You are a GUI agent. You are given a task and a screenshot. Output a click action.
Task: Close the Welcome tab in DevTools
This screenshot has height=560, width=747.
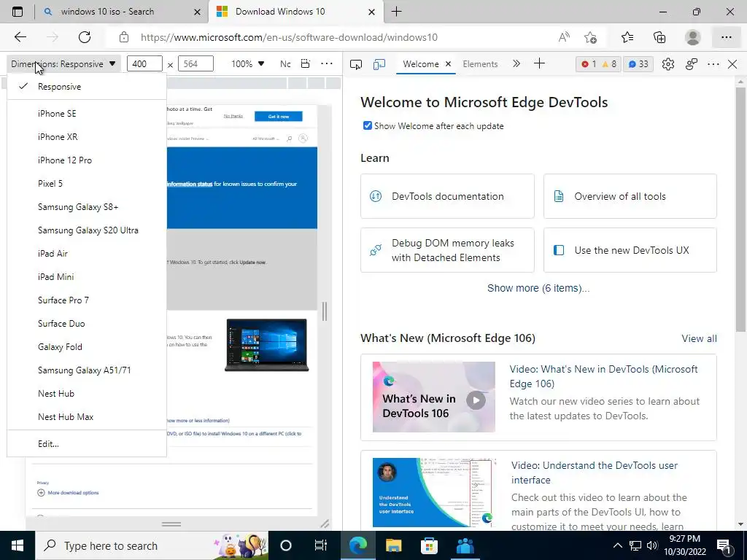click(449, 64)
